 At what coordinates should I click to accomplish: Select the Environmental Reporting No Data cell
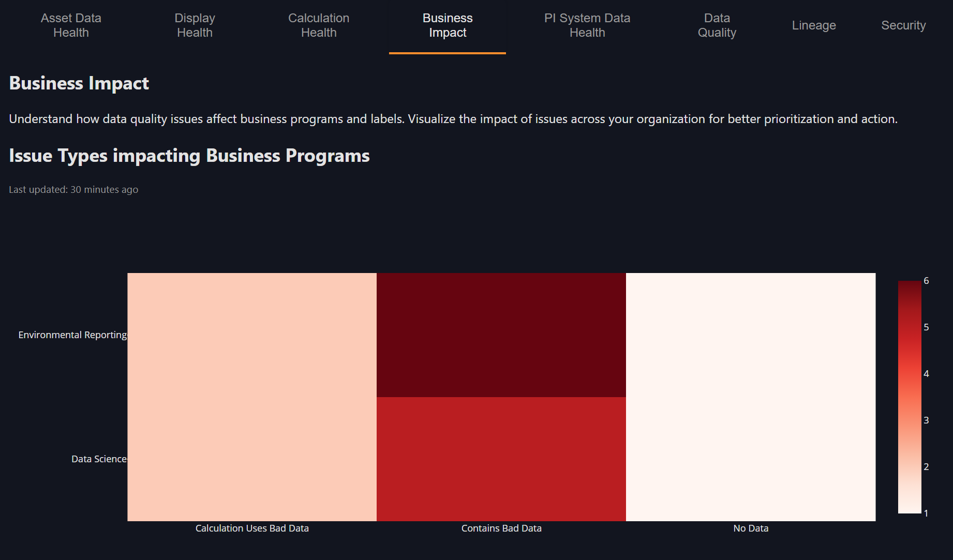[751, 335]
